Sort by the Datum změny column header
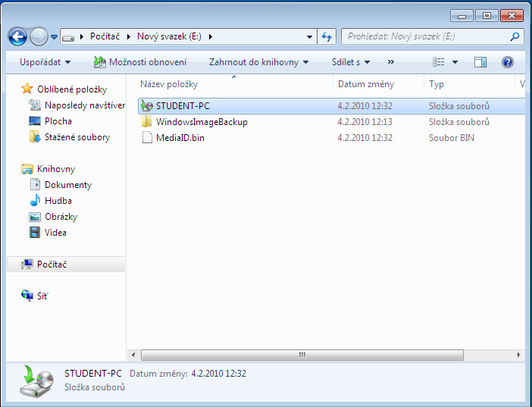The image size is (532, 407). [x=366, y=84]
